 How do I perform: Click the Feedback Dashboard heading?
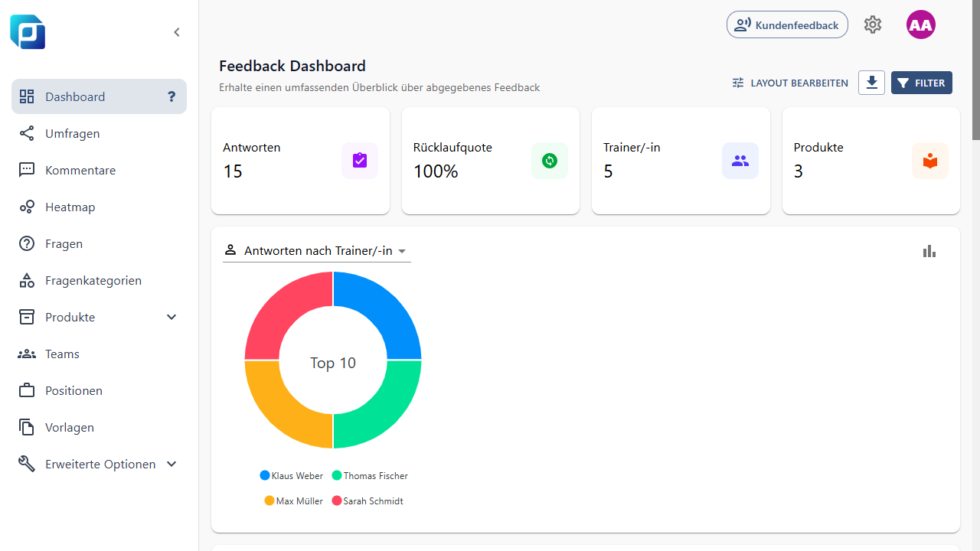292,66
